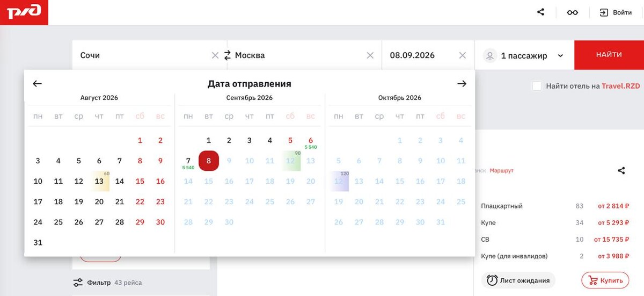The width and height of the screenshot is (644, 296).
Task: Open the Travel.RZD link
Action: click(621, 86)
